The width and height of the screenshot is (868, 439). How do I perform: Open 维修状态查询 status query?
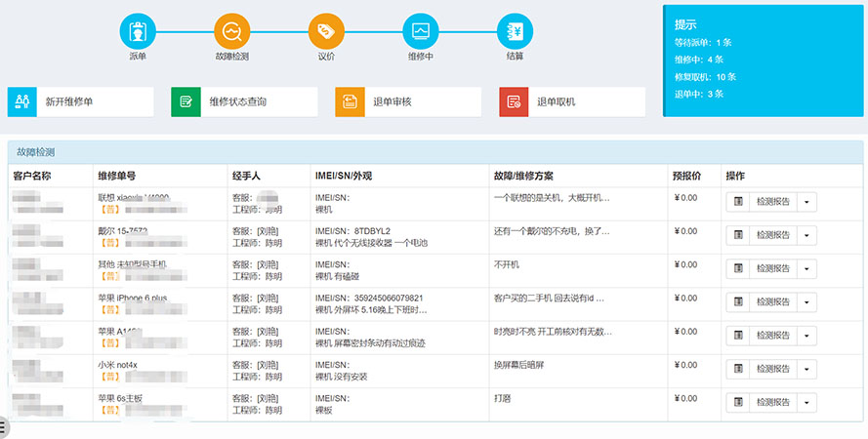click(245, 101)
